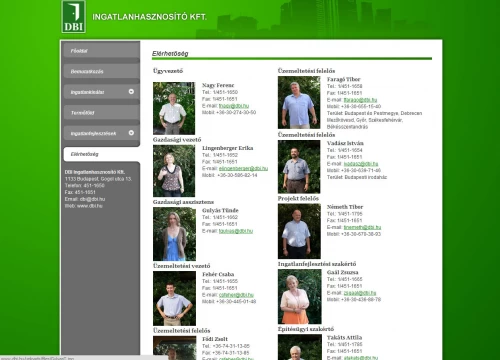Click Gulyás Tünde's portrait photo
The width and height of the screenshot is (500, 360).
tap(174, 234)
